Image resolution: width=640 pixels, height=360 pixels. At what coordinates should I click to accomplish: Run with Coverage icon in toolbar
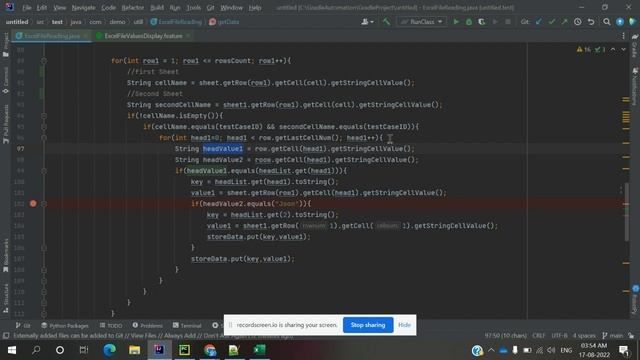pos(482,22)
